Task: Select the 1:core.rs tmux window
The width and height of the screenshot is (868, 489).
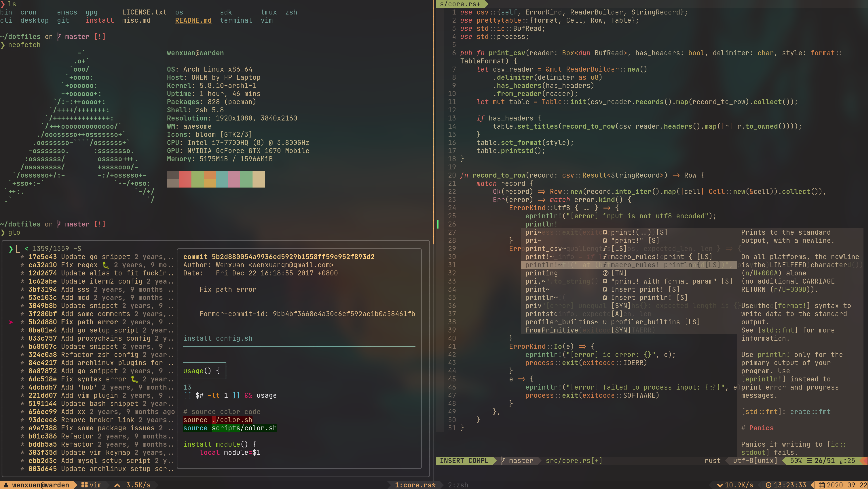Action: tap(415, 485)
